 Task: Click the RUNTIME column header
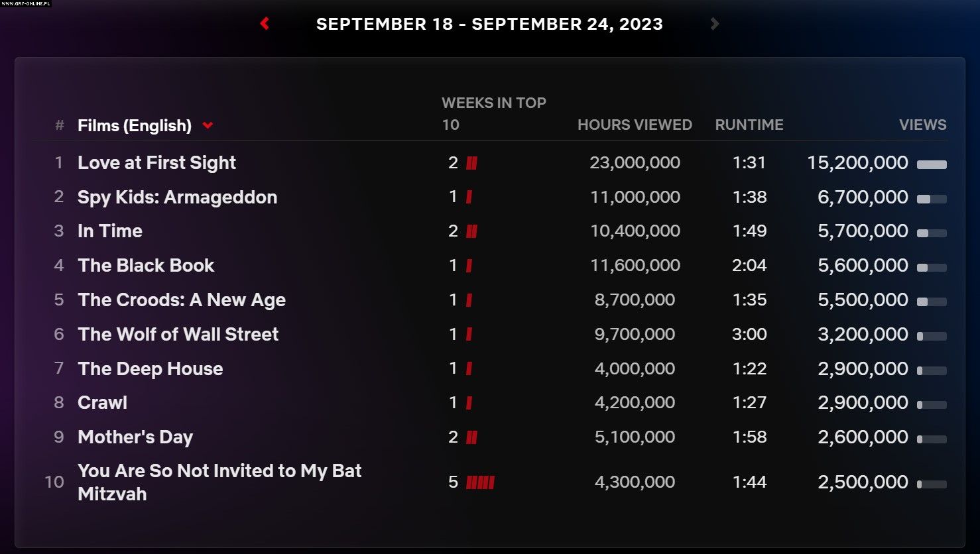(749, 125)
